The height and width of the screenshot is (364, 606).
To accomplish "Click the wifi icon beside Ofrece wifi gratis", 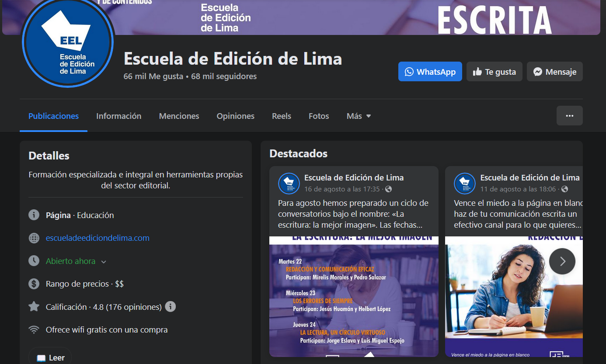I will point(34,329).
